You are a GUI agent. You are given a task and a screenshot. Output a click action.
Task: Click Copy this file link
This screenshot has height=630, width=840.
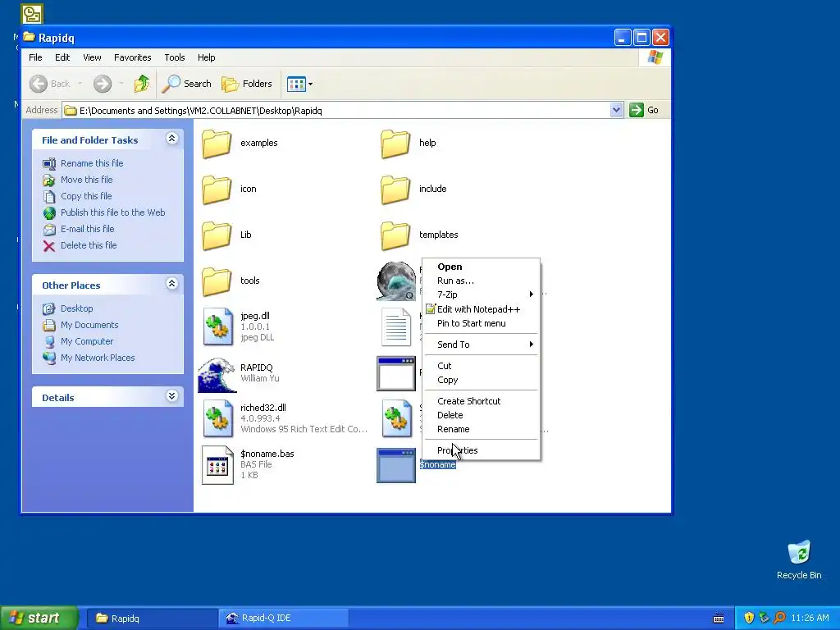coord(85,196)
